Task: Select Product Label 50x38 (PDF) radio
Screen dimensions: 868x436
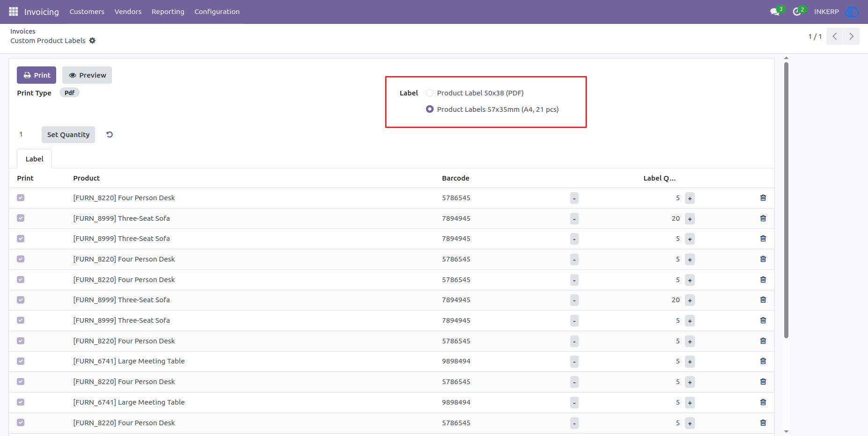Action: click(430, 93)
